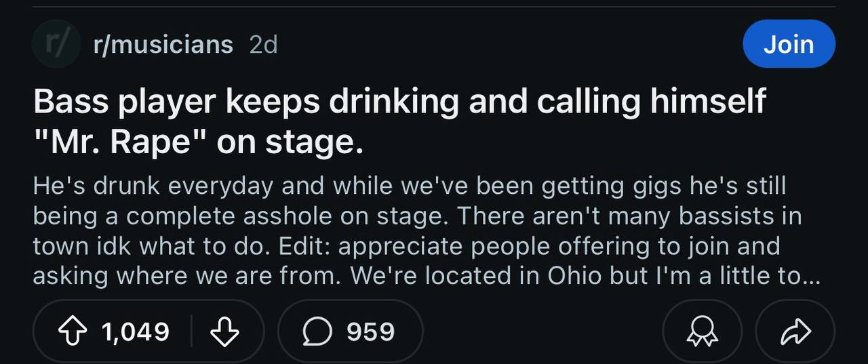
Task: Open the post titled Bass player keeps drinking
Action: [x=399, y=102]
